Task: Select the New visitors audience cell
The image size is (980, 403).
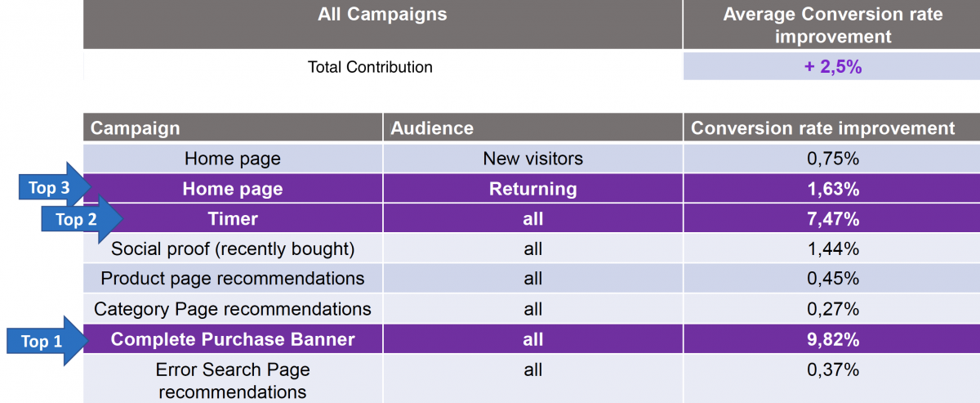Action: pyautogui.click(x=532, y=159)
